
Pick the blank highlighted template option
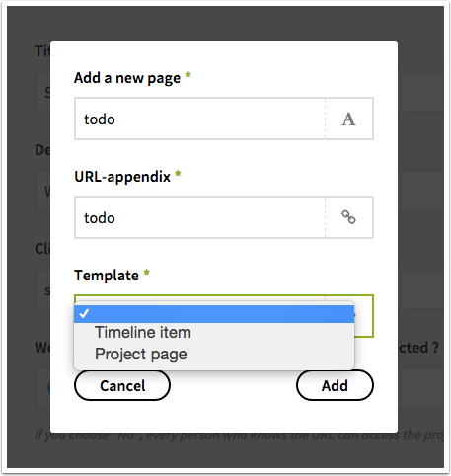coord(214,314)
